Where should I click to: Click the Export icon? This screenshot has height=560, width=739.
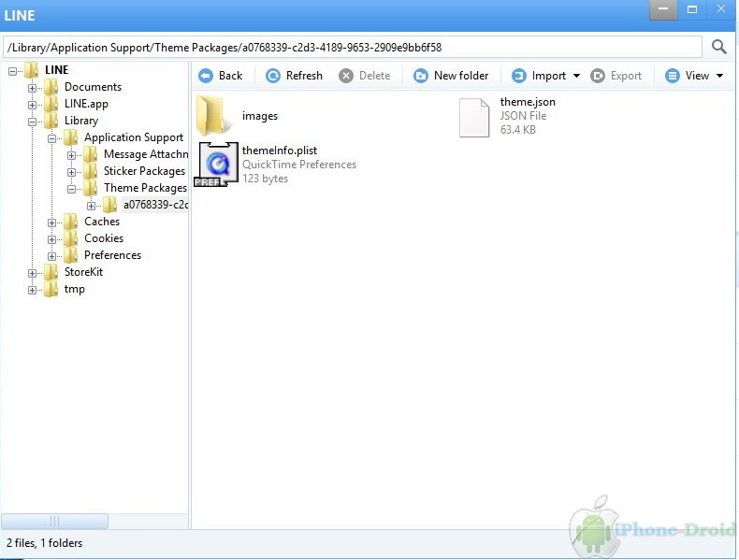point(597,76)
